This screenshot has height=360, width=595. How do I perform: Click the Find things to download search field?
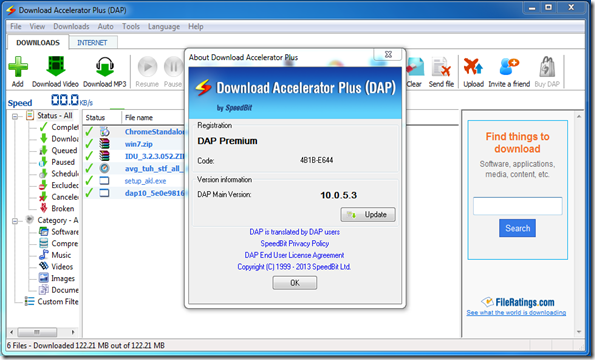click(518, 206)
